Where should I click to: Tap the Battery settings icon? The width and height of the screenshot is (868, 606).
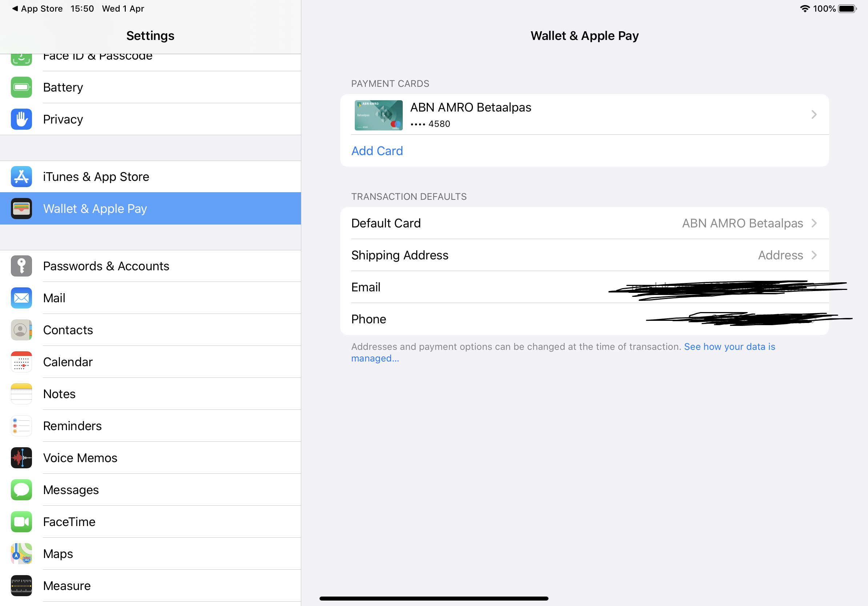point(21,87)
